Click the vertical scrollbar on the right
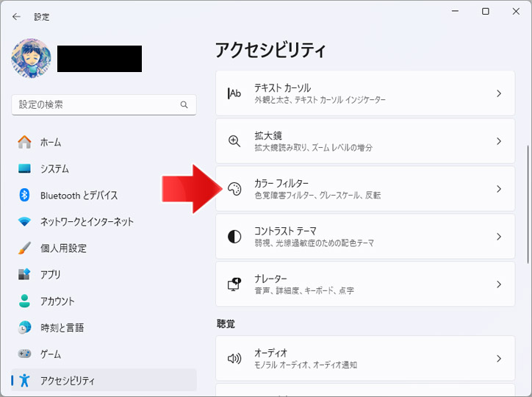 tap(528, 204)
